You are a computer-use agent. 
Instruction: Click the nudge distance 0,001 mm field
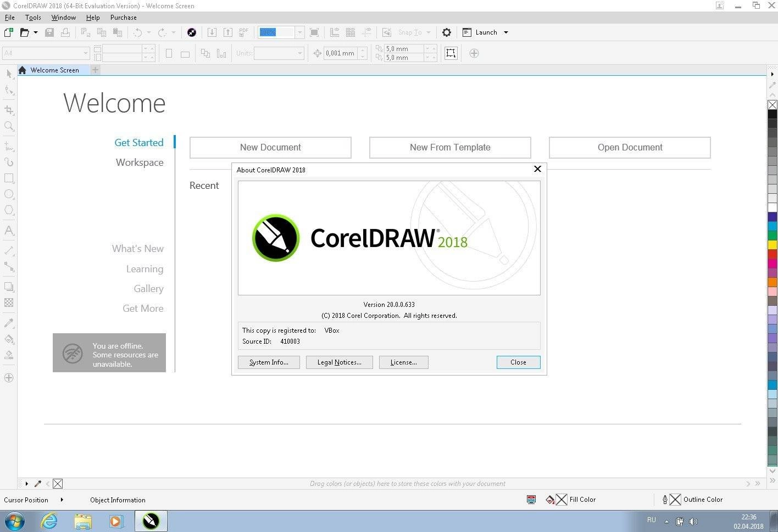(x=340, y=53)
